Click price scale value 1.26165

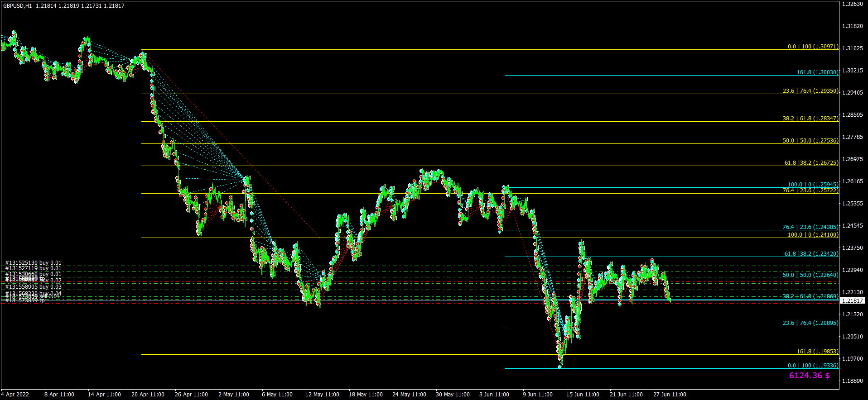[852, 181]
